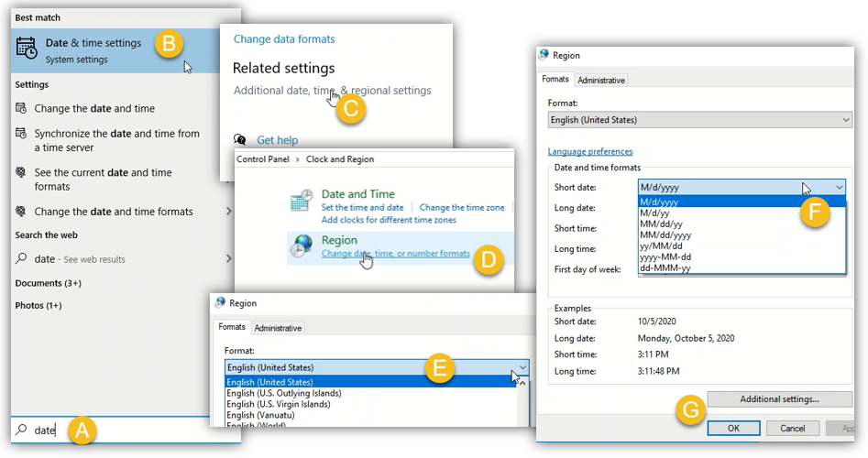Click the search magnifier icon in search box
The height and width of the screenshot is (458, 868).
point(21,430)
